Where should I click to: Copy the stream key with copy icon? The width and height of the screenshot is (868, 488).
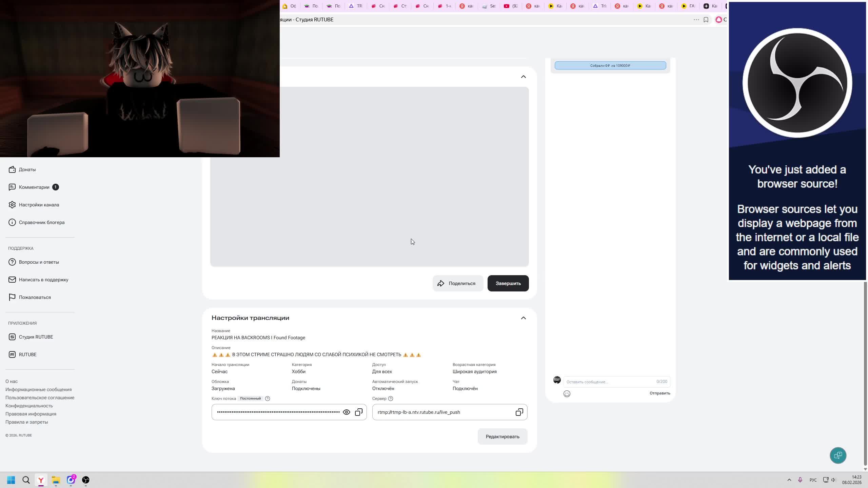pyautogui.click(x=358, y=412)
